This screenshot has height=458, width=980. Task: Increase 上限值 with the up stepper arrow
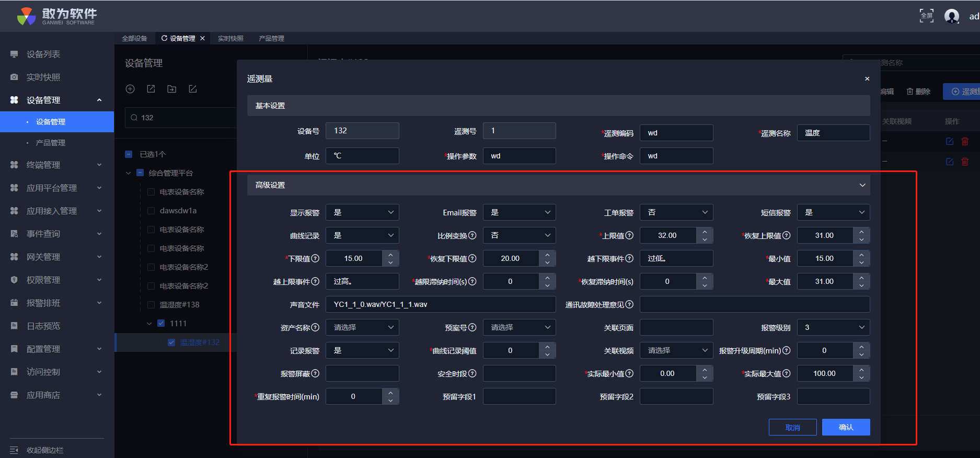tap(705, 232)
